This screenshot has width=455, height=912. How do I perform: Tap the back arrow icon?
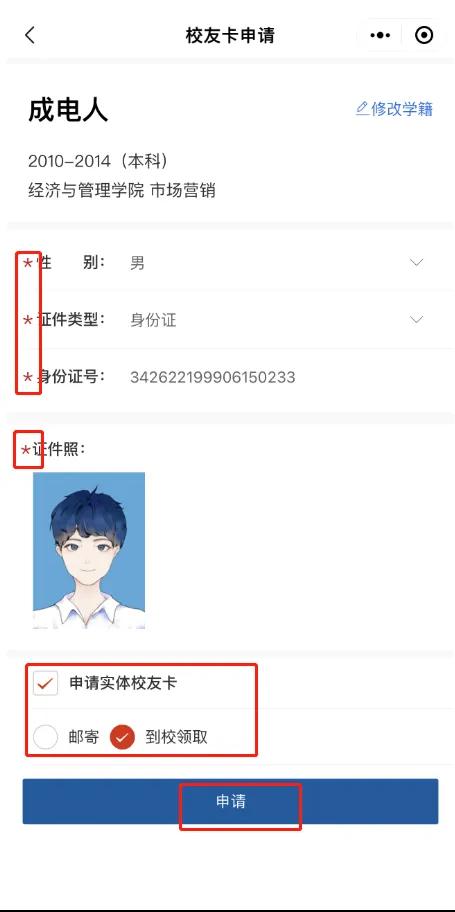(30, 35)
